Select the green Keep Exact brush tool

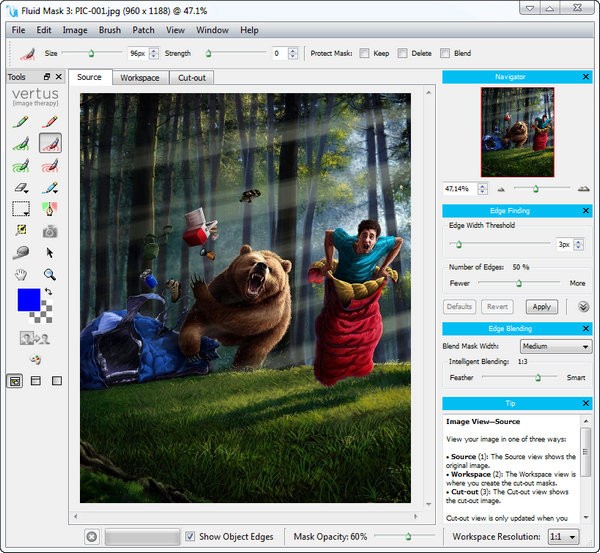(x=21, y=122)
